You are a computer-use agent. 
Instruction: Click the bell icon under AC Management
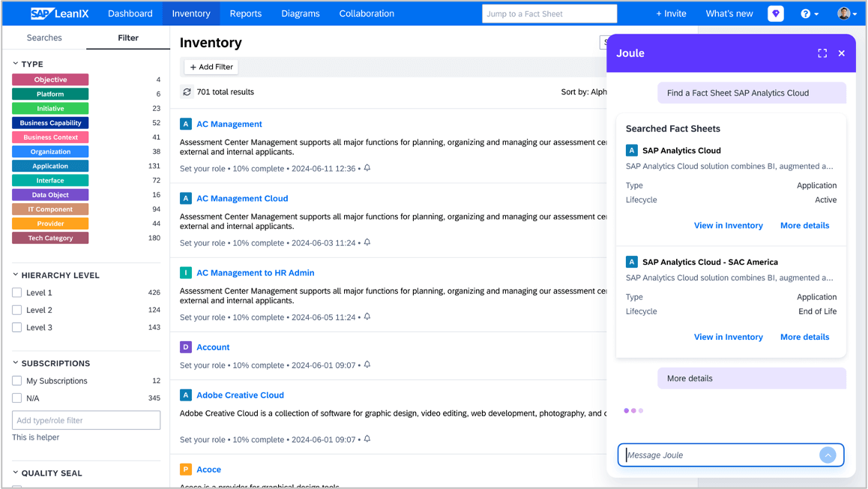(367, 168)
